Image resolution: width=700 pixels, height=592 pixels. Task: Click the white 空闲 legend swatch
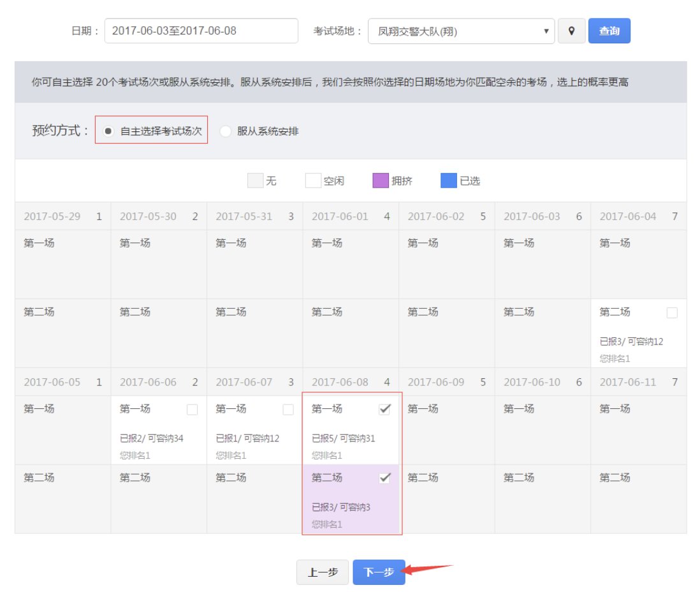click(x=313, y=181)
